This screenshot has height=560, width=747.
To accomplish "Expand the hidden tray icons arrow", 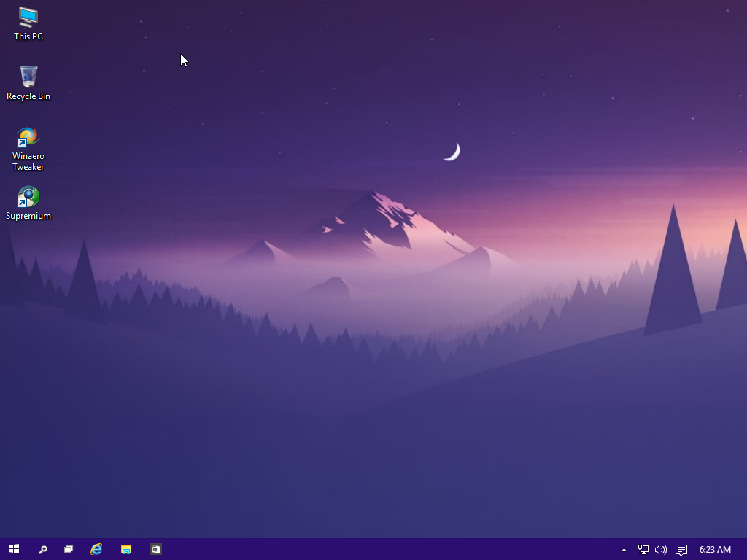I will tap(624, 550).
